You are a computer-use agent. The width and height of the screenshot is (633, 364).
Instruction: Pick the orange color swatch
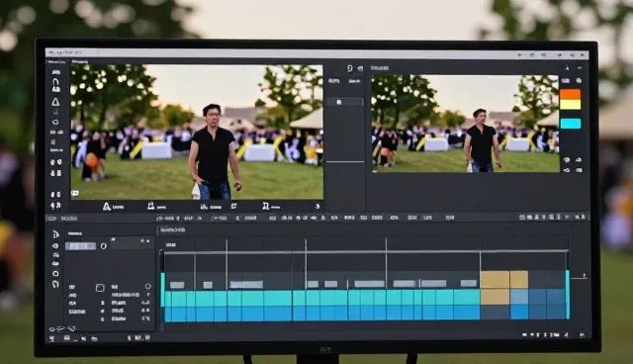[x=570, y=94]
